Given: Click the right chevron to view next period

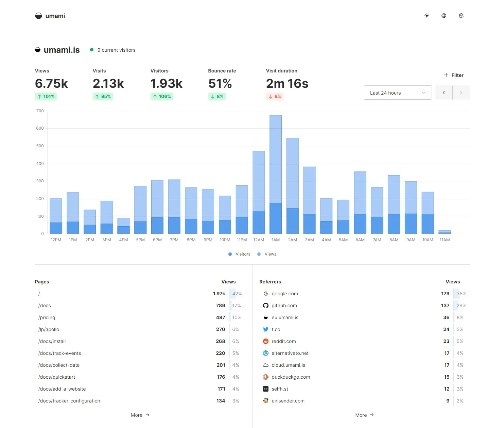Looking at the screenshot, I should [461, 93].
